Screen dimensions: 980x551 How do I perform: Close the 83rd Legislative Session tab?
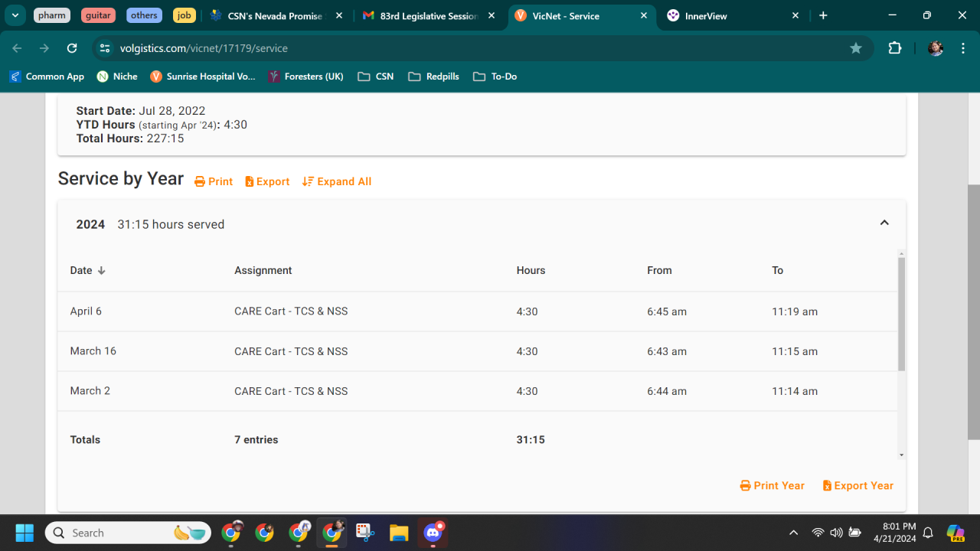(492, 15)
